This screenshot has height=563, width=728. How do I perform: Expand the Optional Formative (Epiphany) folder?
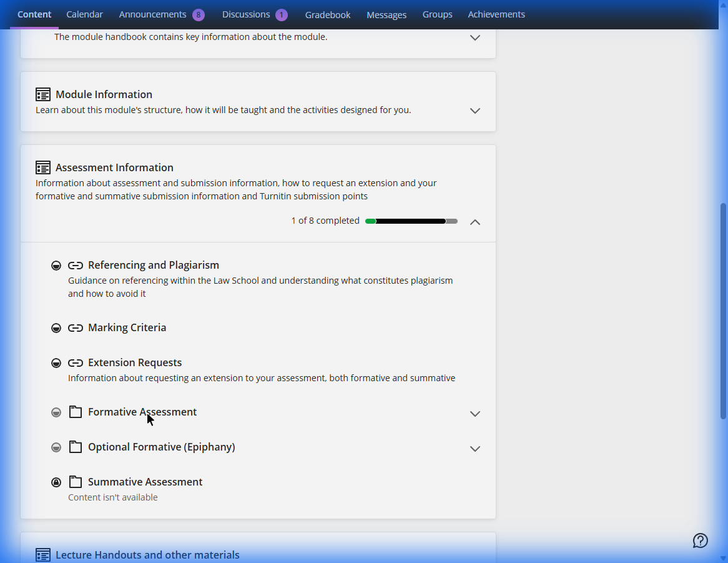[x=475, y=449]
